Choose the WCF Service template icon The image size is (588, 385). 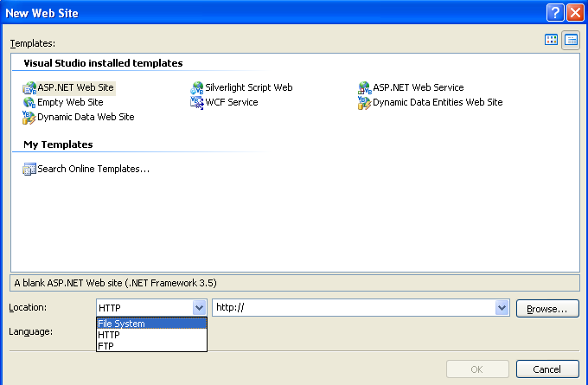197,102
